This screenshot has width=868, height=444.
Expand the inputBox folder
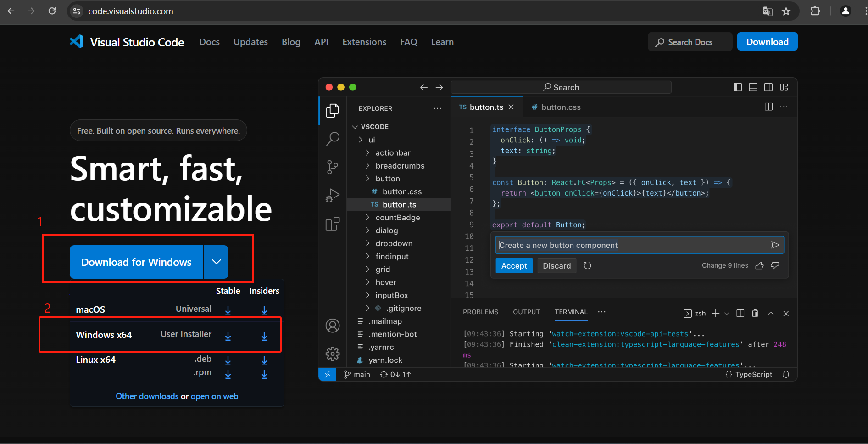pyautogui.click(x=367, y=295)
